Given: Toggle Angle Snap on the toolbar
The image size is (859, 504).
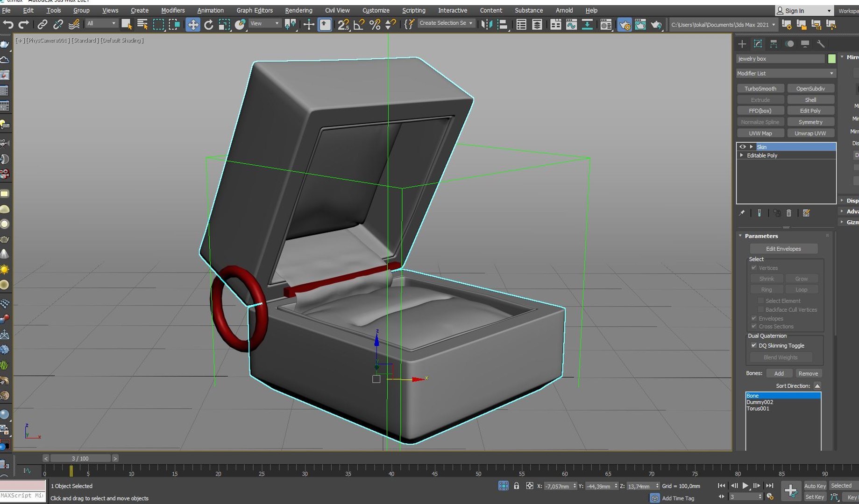Looking at the screenshot, I should point(359,24).
